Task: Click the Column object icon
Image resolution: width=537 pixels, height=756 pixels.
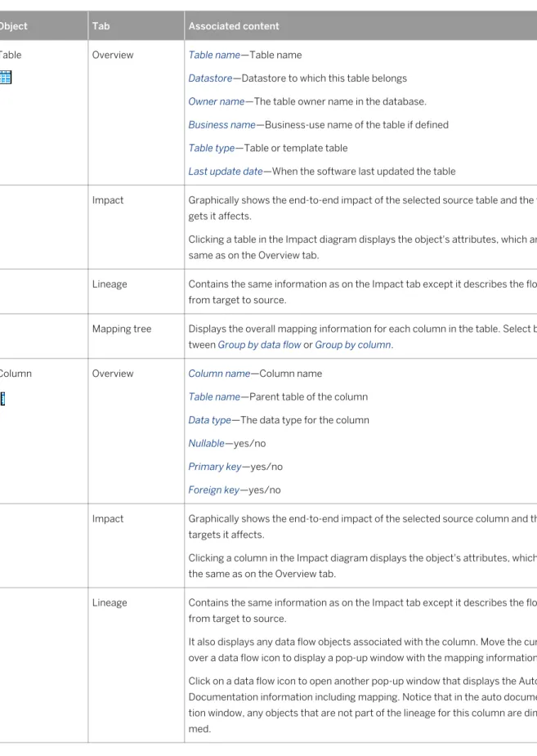Action: tap(2, 399)
